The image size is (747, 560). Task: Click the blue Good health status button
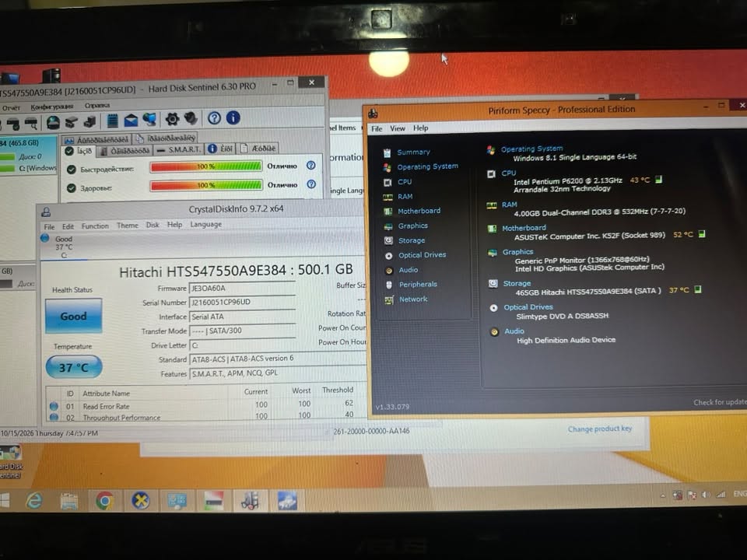73,316
